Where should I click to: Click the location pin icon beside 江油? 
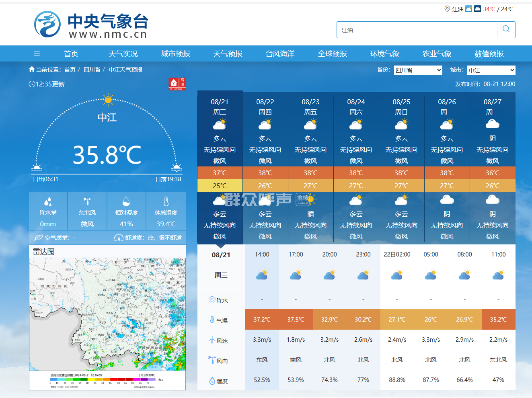click(447, 9)
